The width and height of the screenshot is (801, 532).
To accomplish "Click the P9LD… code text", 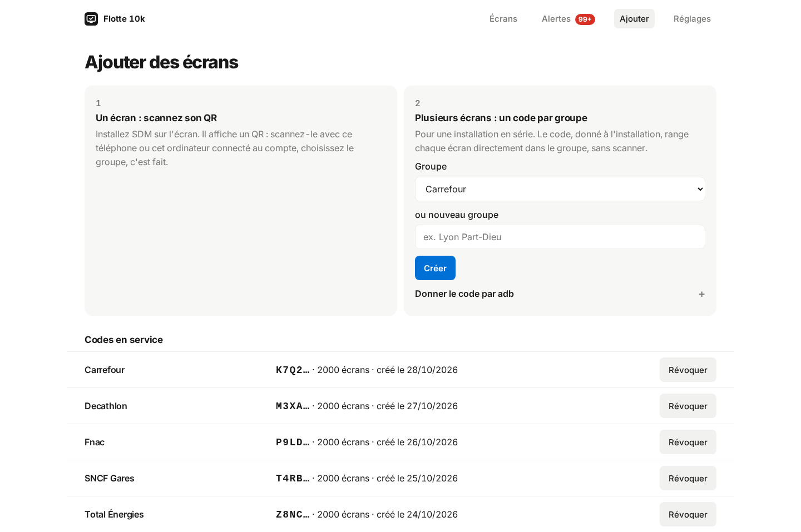I will [293, 442].
